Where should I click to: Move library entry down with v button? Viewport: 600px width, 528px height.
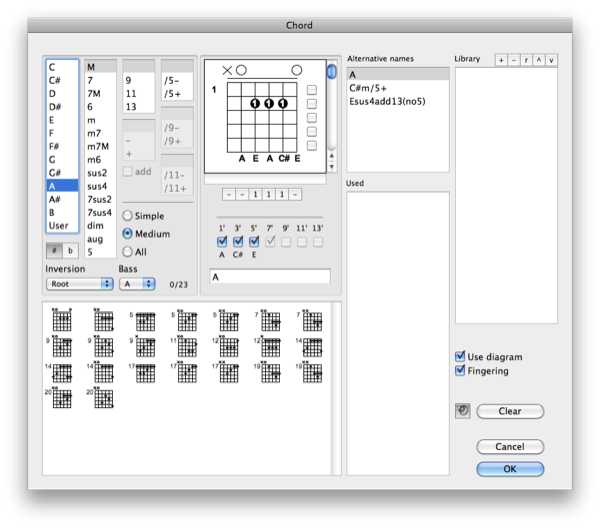pos(551,60)
